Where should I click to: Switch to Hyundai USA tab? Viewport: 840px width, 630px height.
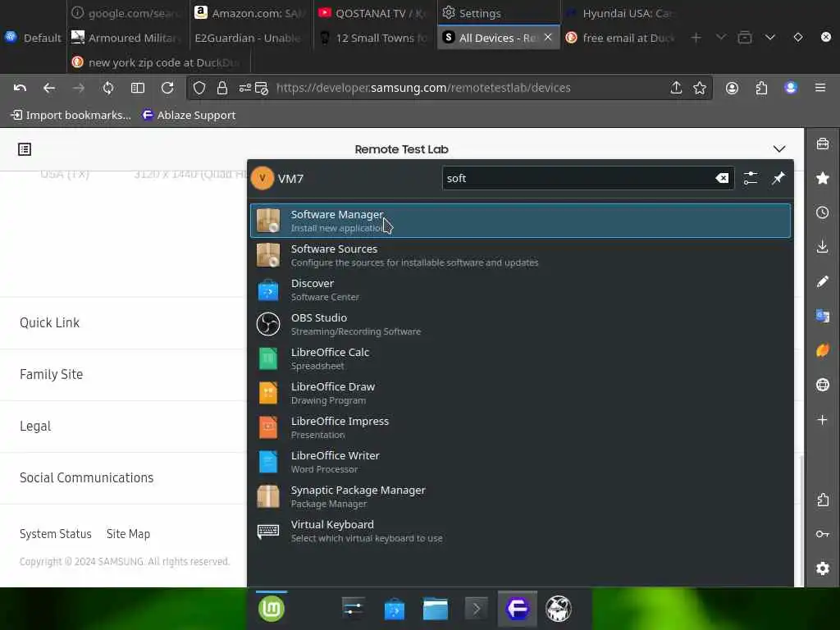(x=622, y=13)
